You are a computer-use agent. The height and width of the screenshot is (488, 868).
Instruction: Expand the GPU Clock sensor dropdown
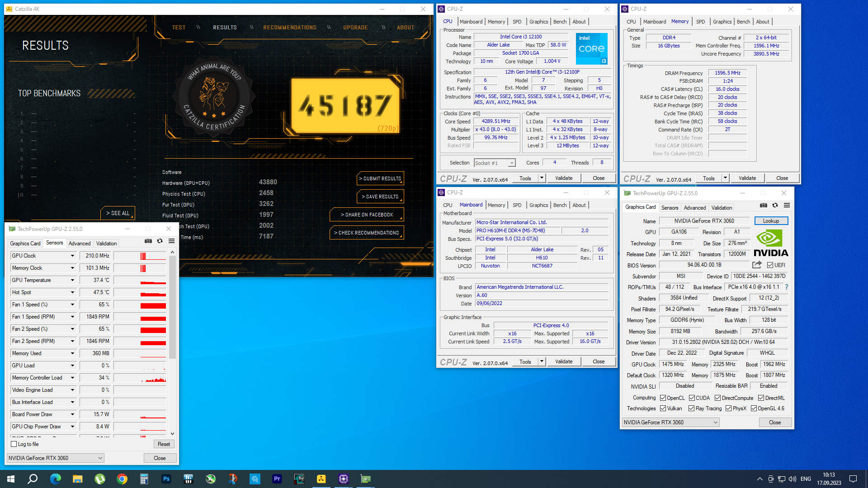pyautogui.click(x=72, y=256)
